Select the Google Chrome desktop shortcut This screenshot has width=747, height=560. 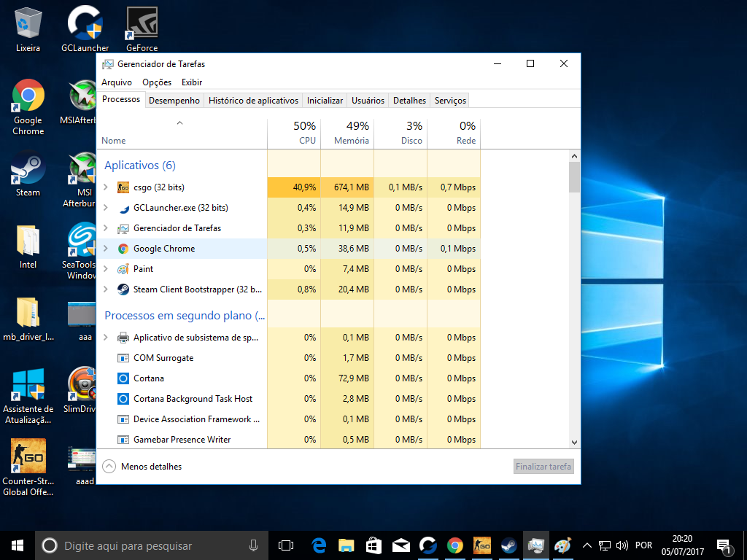tap(28, 108)
